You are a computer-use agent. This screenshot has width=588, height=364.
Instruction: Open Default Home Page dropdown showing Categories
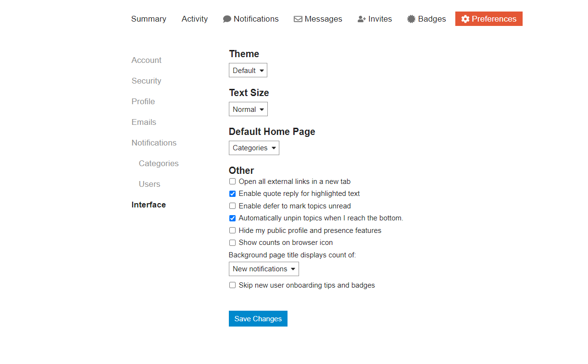pos(254,148)
